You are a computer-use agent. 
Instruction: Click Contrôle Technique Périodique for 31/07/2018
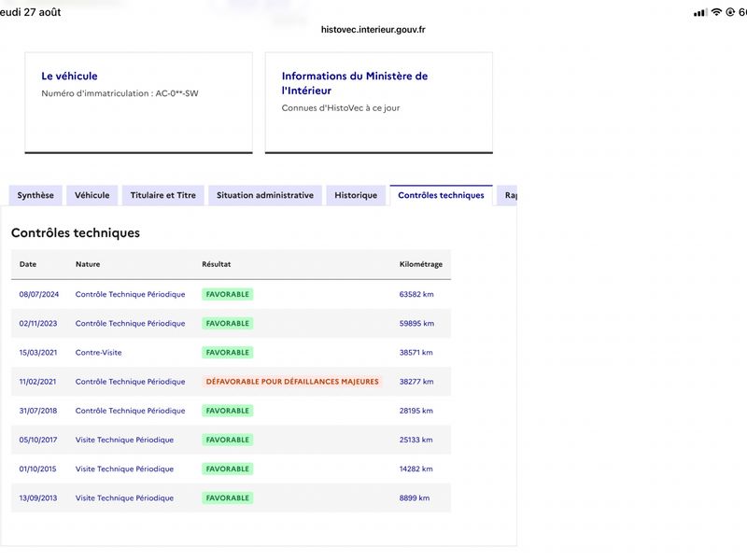coord(130,411)
